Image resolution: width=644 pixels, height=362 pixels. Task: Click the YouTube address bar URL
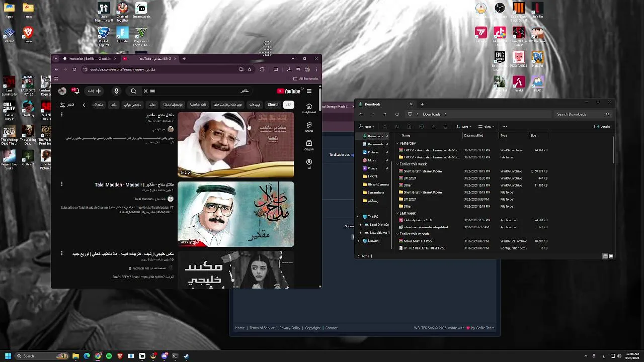tap(123, 69)
